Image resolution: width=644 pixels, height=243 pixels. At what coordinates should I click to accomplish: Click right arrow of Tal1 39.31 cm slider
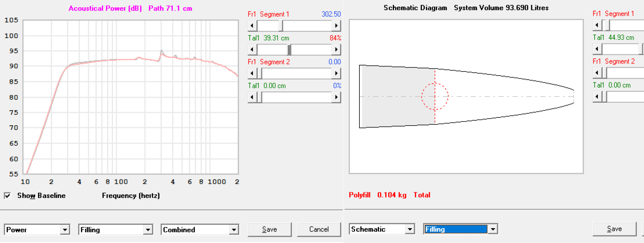pyautogui.click(x=336, y=49)
